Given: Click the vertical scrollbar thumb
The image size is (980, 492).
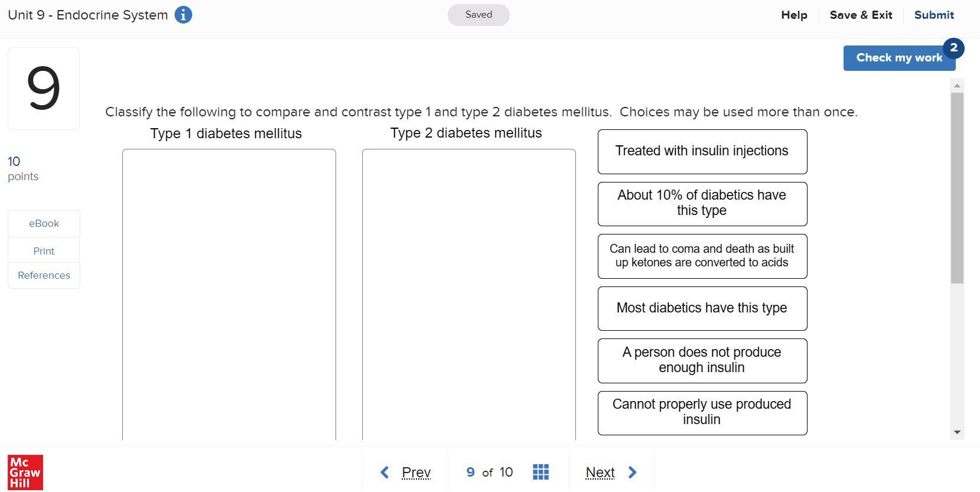Looking at the screenshot, I should (958, 188).
